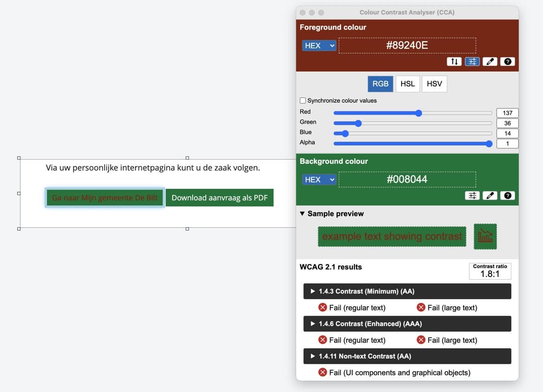Switch to the HSV tab

[x=434, y=84]
